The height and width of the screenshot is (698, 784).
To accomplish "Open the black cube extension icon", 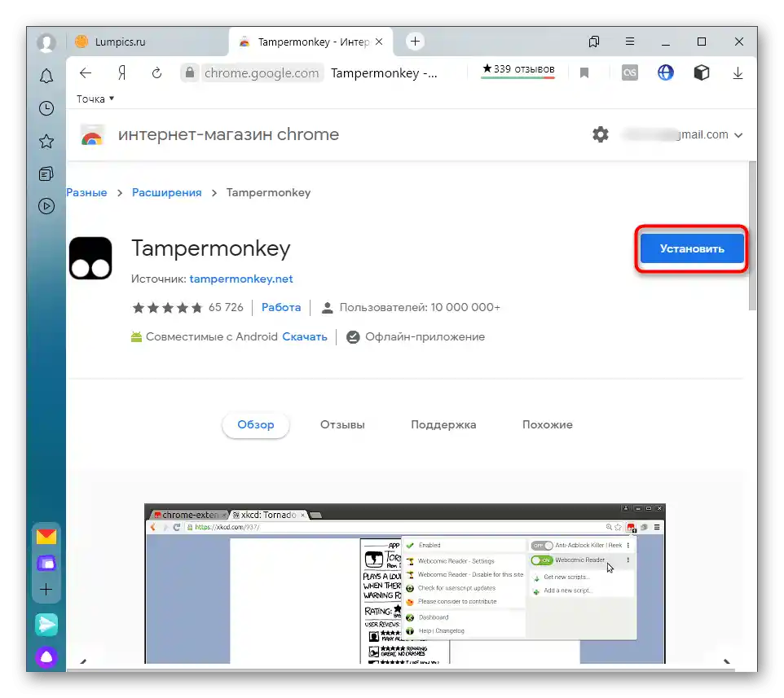I will pos(702,73).
